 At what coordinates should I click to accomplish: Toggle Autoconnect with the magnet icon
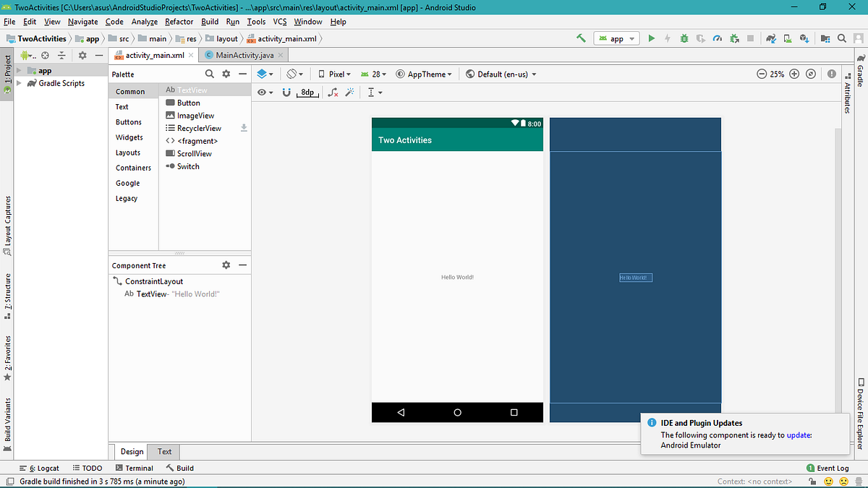286,92
